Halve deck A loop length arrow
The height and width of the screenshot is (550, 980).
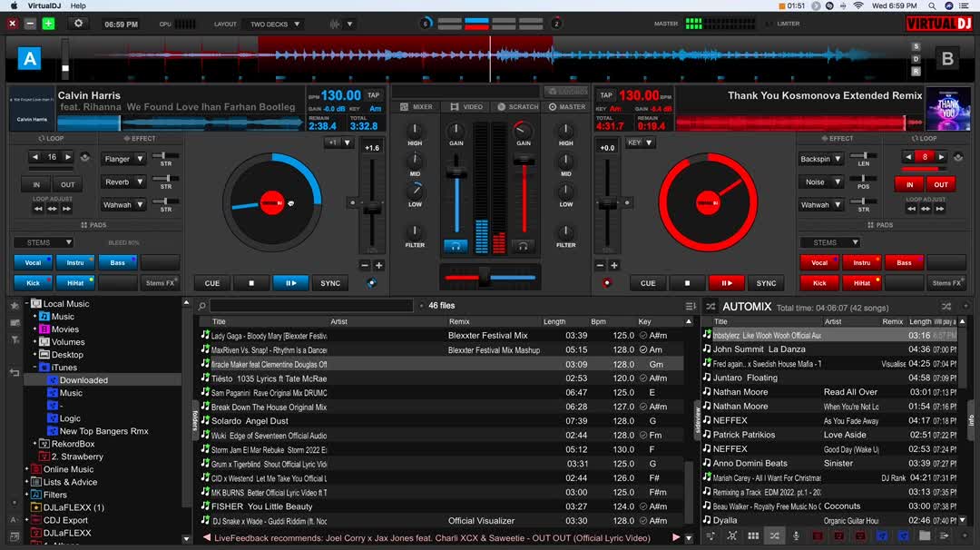click(35, 157)
